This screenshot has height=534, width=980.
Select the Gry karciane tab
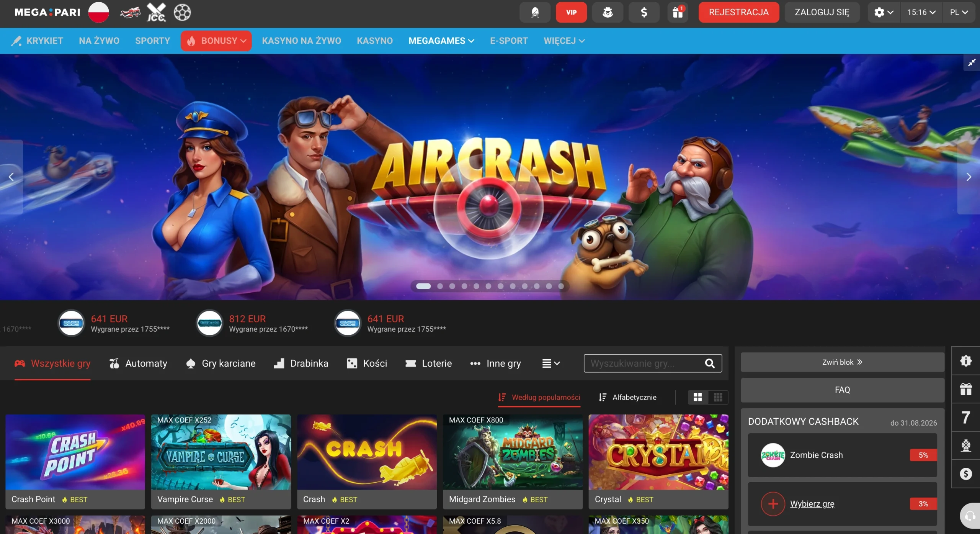[x=220, y=363]
